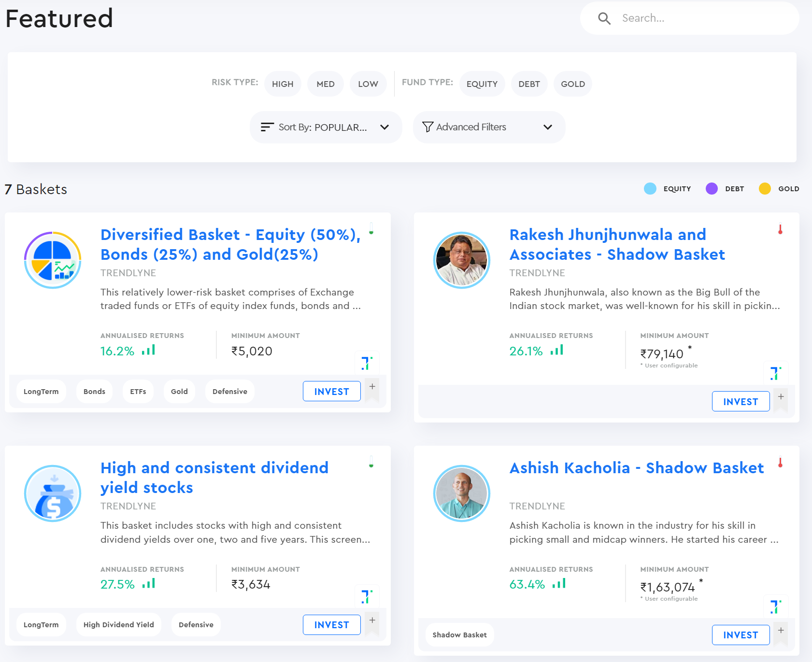Image resolution: width=812 pixels, height=662 pixels.
Task: Invest in Rakesh Jhunjhunwala Shadow Basket
Action: pos(741,401)
